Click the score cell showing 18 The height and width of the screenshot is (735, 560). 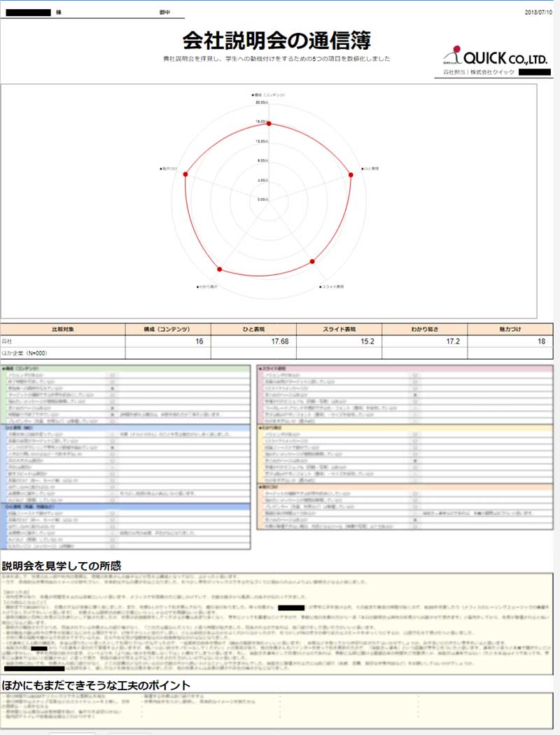pos(510,342)
